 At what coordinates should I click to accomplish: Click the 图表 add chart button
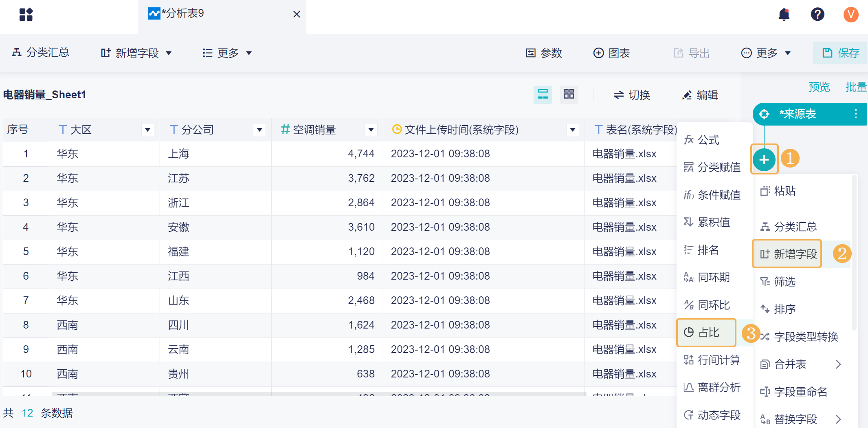pyautogui.click(x=611, y=53)
